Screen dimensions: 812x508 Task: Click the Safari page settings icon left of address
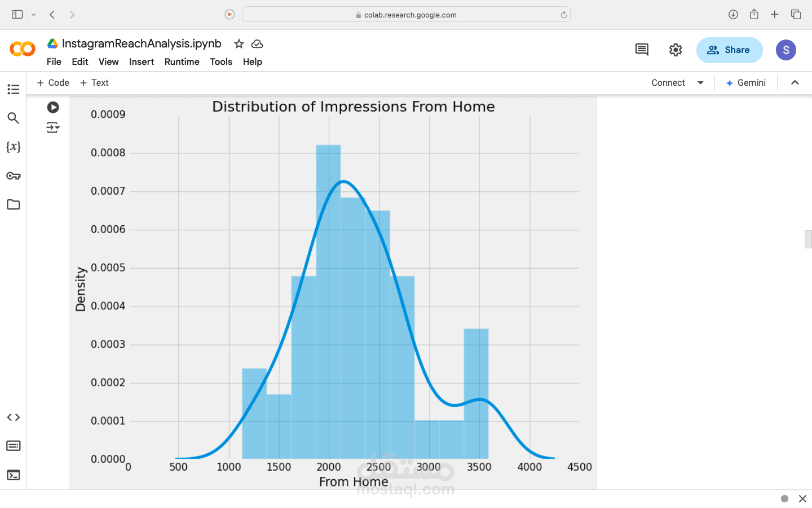pyautogui.click(x=230, y=15)
